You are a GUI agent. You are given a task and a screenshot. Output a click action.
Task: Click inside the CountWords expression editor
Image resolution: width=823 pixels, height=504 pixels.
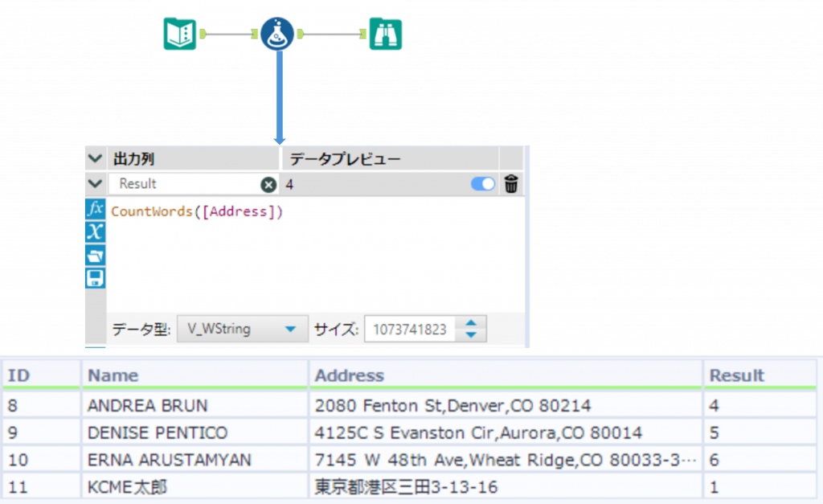[x=313, y=257]
